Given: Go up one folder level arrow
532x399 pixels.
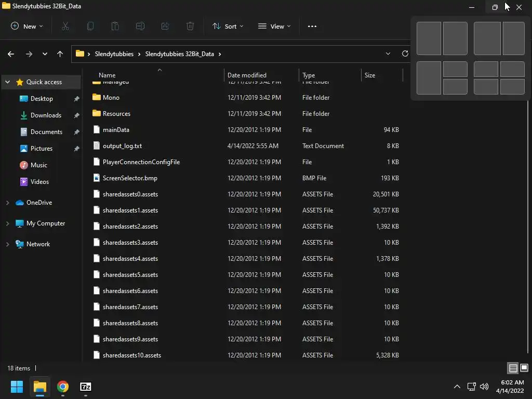Looking at the screenshot, I should click(60, 54).
